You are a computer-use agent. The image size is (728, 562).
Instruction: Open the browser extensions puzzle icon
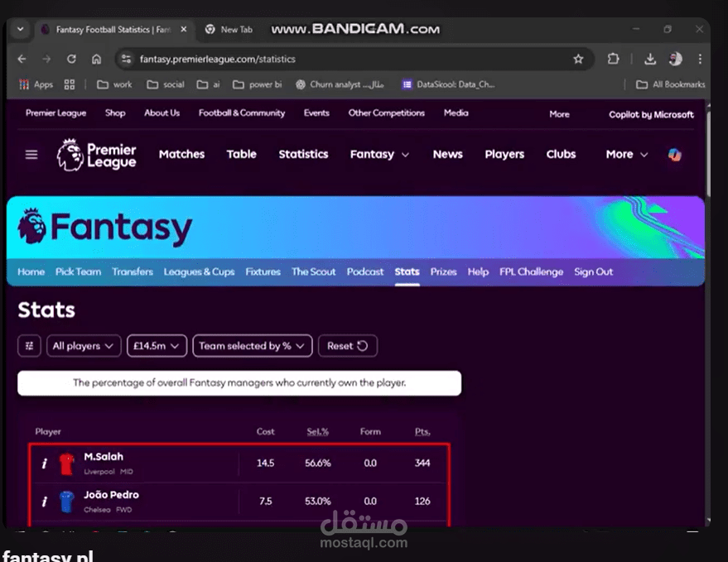coord(614,59)
